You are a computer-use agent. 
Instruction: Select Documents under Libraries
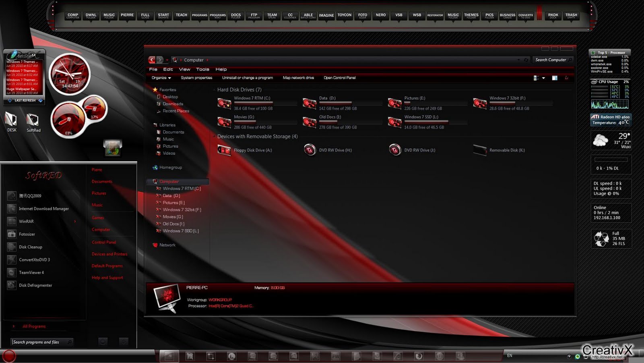173,132
